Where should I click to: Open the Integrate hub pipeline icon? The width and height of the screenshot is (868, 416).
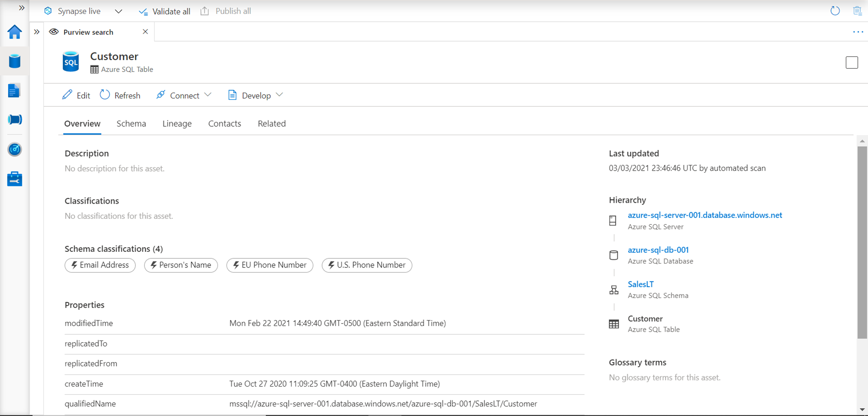(x=15, y=119)
